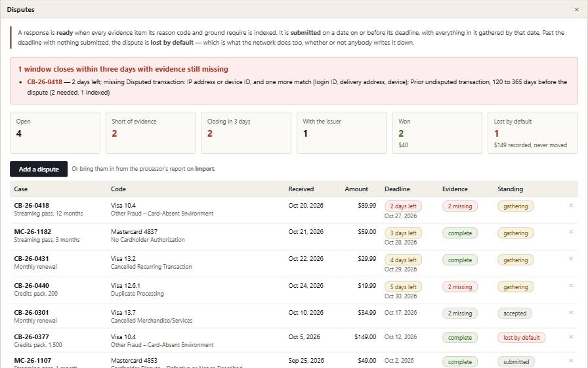The height and width of the screenshot is (368, 588).
Task: Open the Lost by default card
Action: pos(533,133)
